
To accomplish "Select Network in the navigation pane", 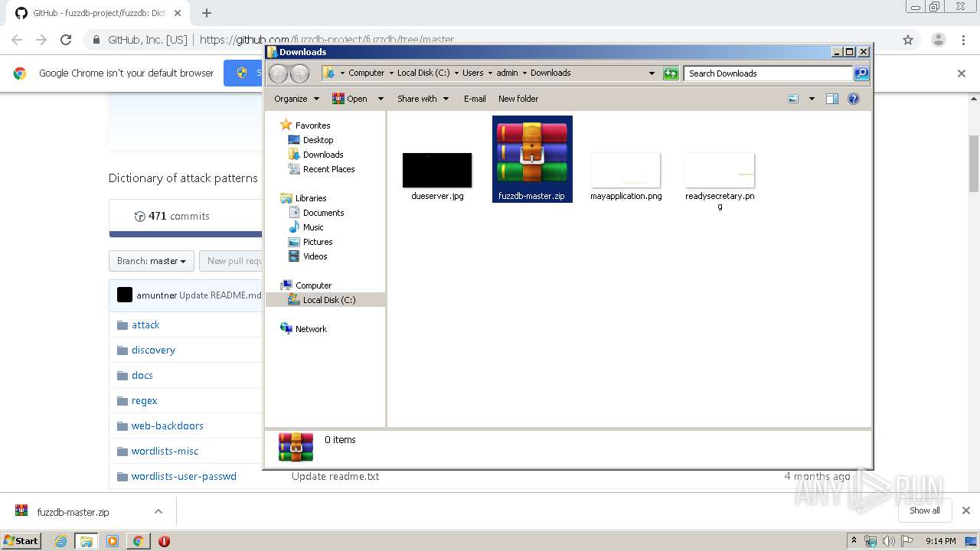I will click(x=311, y=329).
